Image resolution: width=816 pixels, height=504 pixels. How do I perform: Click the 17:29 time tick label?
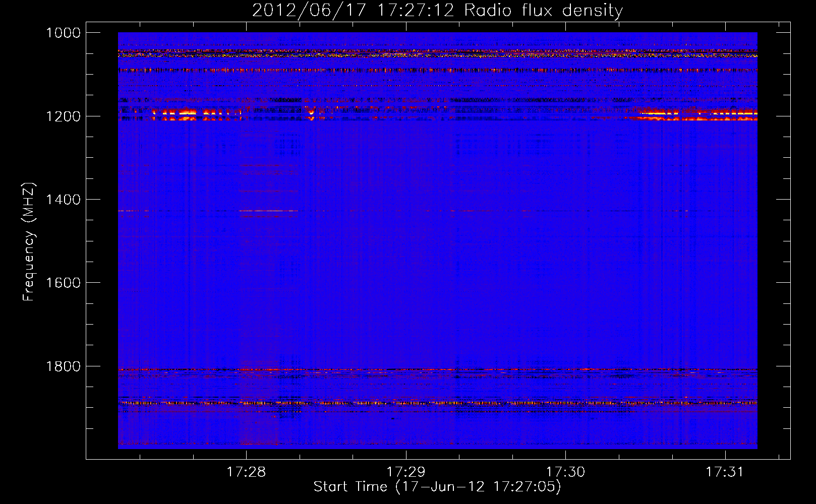(x=406, y=472)
